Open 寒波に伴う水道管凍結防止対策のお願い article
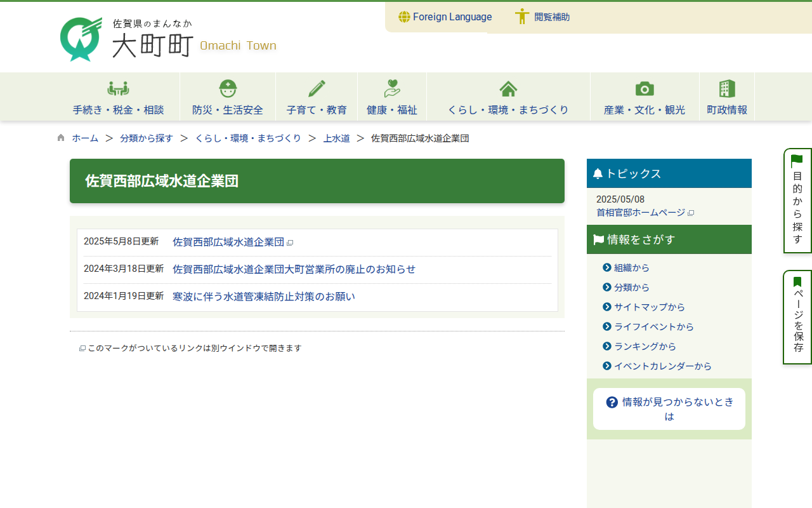Image resolution: width=812 pixels, height=508 pixels. [264, 297]
